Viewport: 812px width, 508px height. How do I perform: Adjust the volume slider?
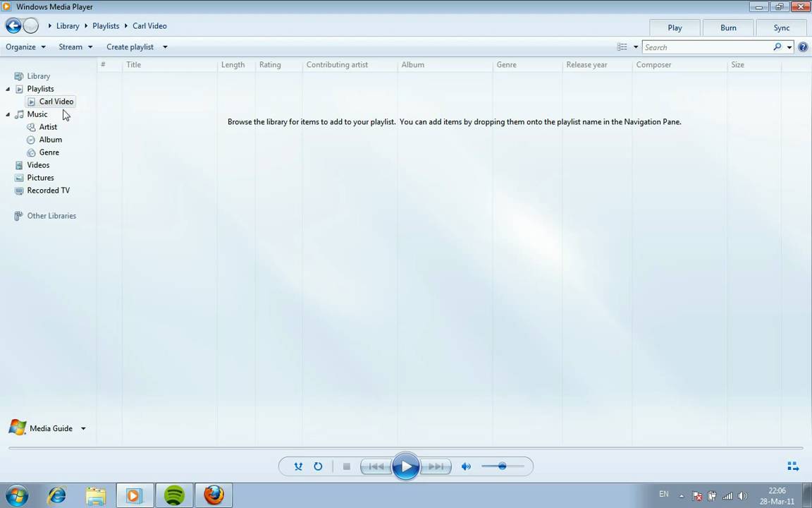(x=503, y=466)
